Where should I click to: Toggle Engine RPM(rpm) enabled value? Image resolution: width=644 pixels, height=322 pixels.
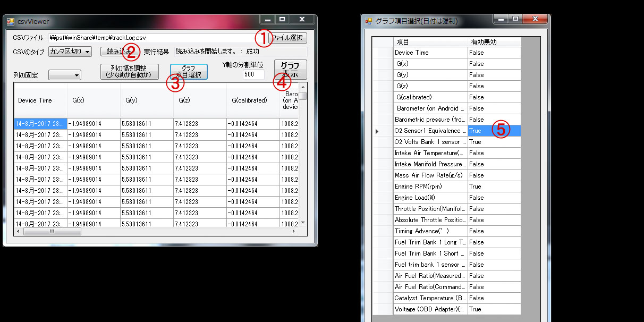pyautogui.click(x=494, y=187)
